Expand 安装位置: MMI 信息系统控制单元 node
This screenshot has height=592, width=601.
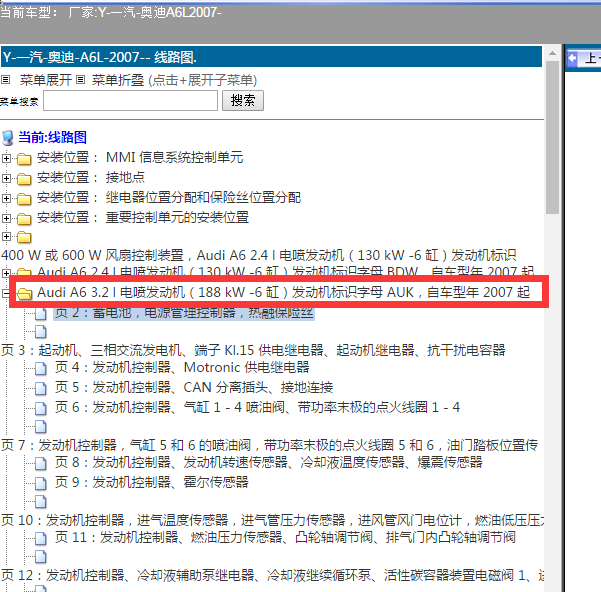(x=6, y=158)
